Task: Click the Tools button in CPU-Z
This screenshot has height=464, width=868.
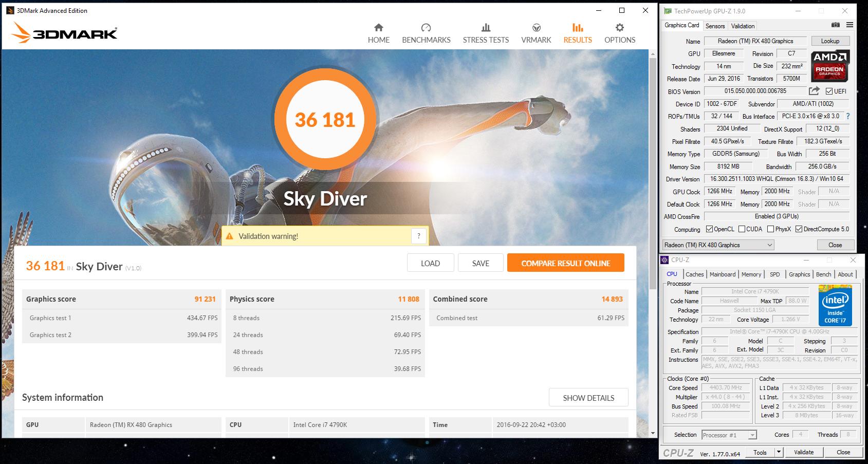Action: (760, 452)
